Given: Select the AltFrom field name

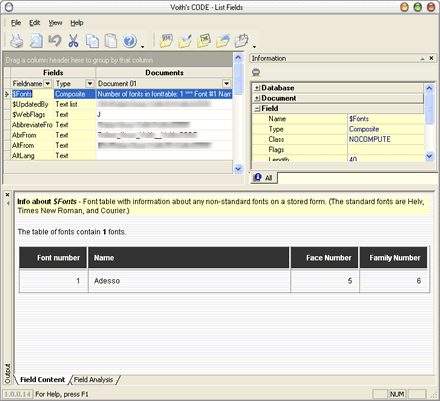Looking at the screenshot, I should coord(23,146).
